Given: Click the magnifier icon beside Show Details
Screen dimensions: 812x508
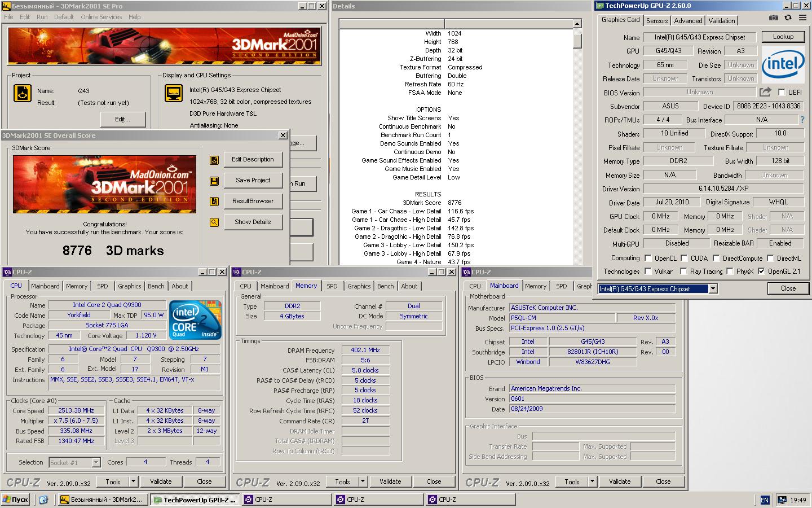Looking at the screenshot, I should (x=214, y=222).
